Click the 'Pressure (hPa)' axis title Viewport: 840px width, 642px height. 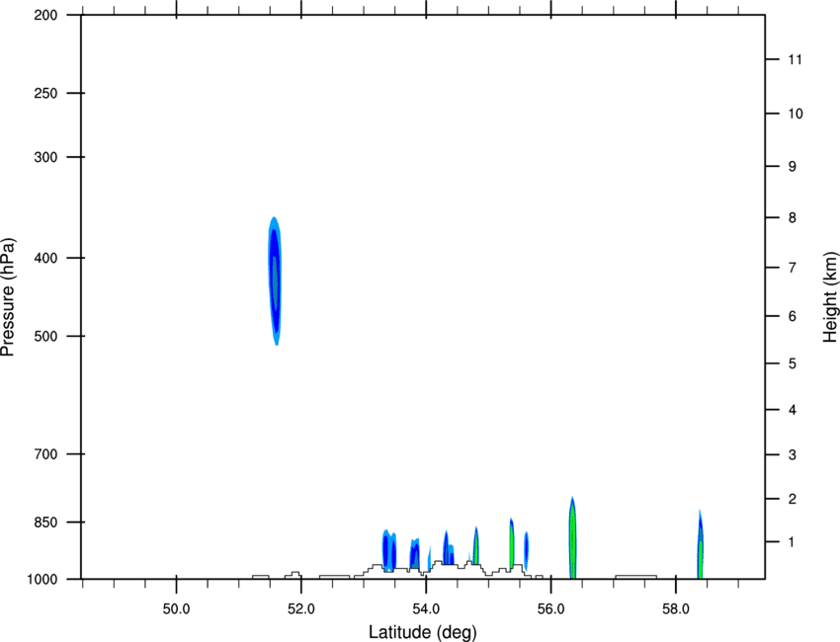tap(8, 297)
